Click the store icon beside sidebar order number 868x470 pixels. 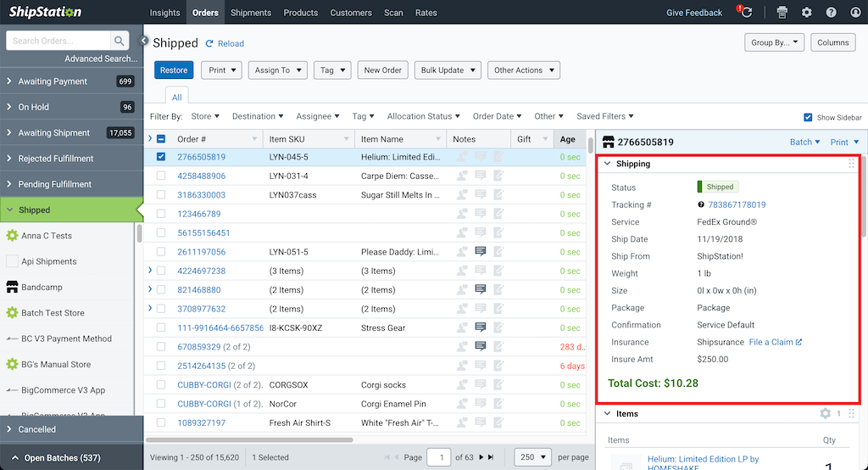pos(609,142)
